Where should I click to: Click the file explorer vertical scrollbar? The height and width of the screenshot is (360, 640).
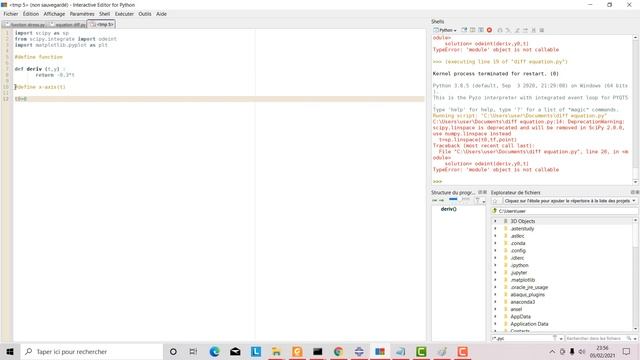636,274
